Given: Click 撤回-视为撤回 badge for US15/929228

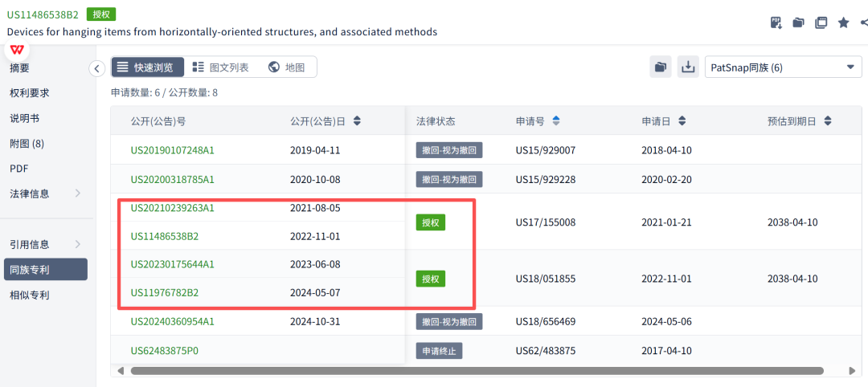Looking at the screenshot, I should click(x=449, y=179).
